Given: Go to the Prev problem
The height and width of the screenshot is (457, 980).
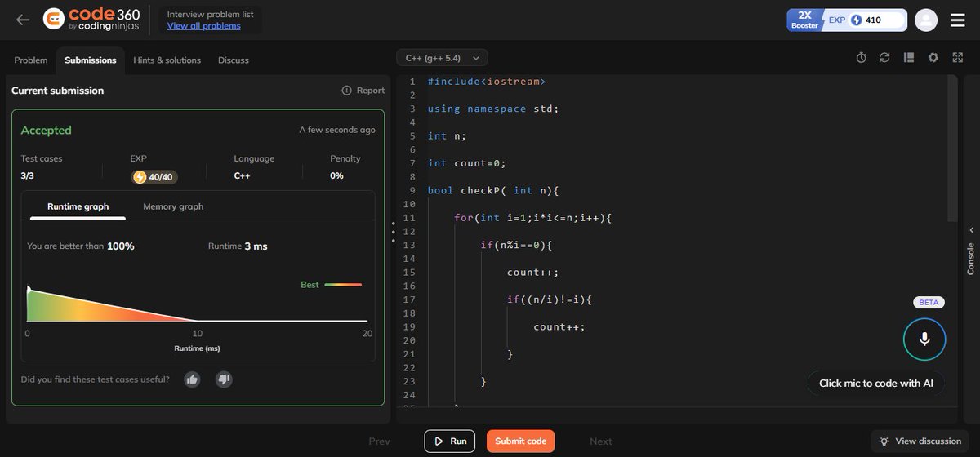Looking at the screenshot, I should [x=380, y=441].
